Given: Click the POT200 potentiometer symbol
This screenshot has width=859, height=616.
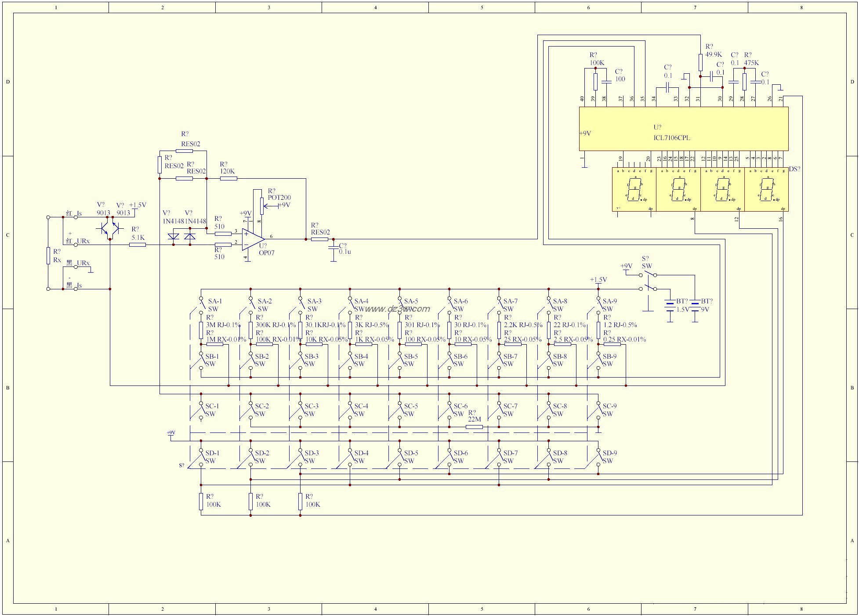Looking at the screenshot, I should point(261,205).
